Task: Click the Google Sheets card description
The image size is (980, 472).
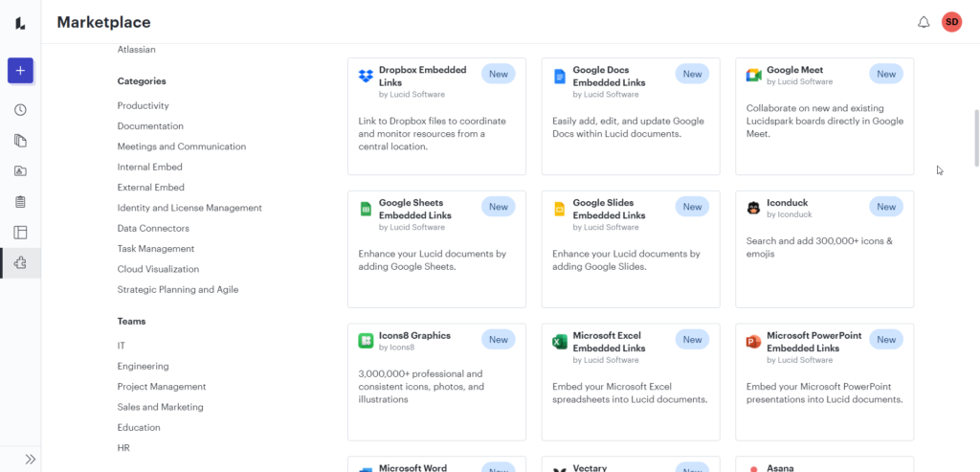Action: click(433, 260)
